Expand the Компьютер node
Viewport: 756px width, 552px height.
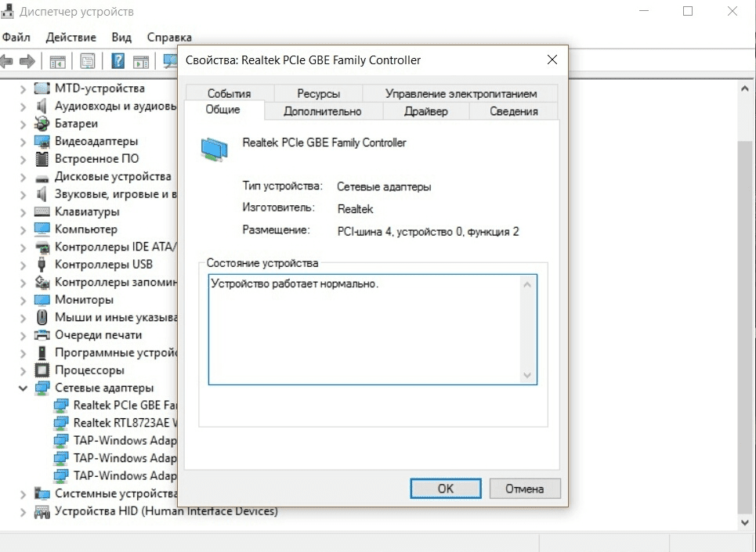tap(24, 229)
